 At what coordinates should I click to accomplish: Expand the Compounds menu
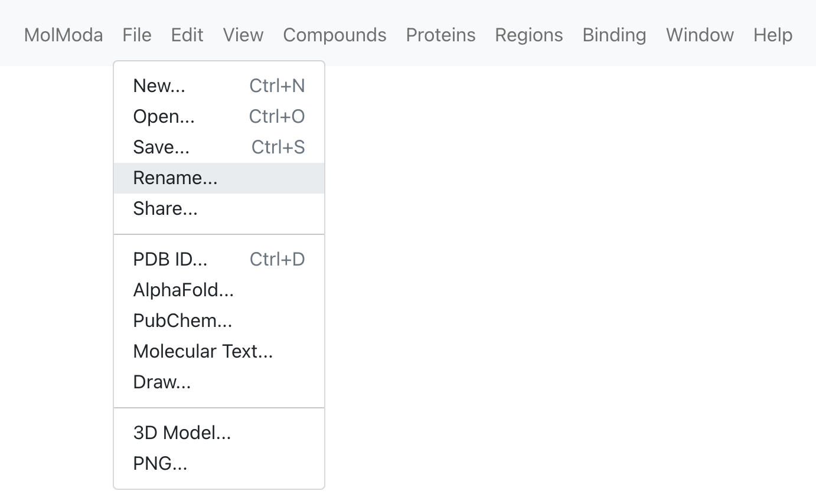coord(335,35)
